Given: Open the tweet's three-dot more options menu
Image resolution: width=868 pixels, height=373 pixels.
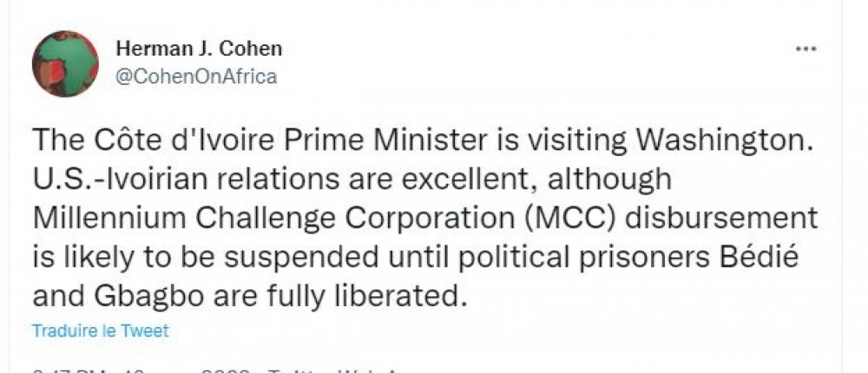Looking at the screenshot, I should [x=806, y=49].
